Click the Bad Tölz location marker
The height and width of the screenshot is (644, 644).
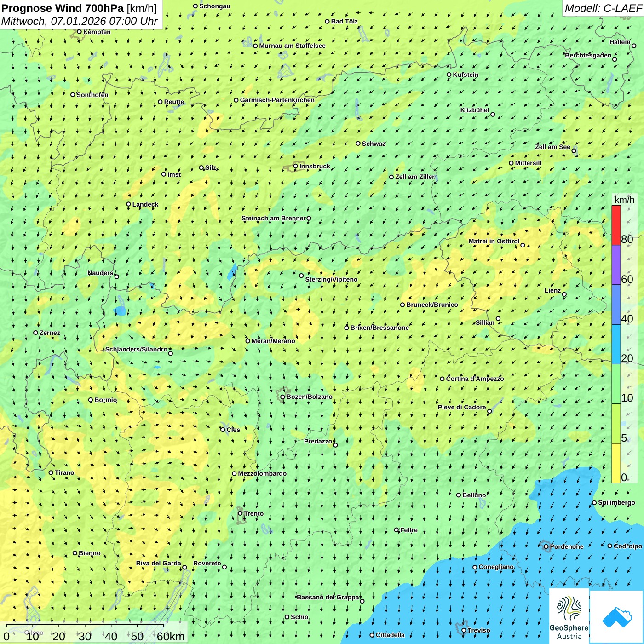328,21
